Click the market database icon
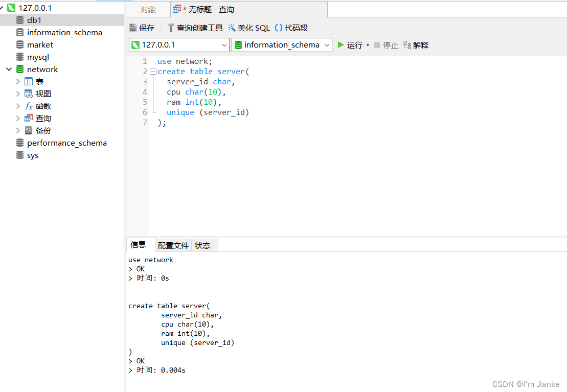 click(20, 45)
